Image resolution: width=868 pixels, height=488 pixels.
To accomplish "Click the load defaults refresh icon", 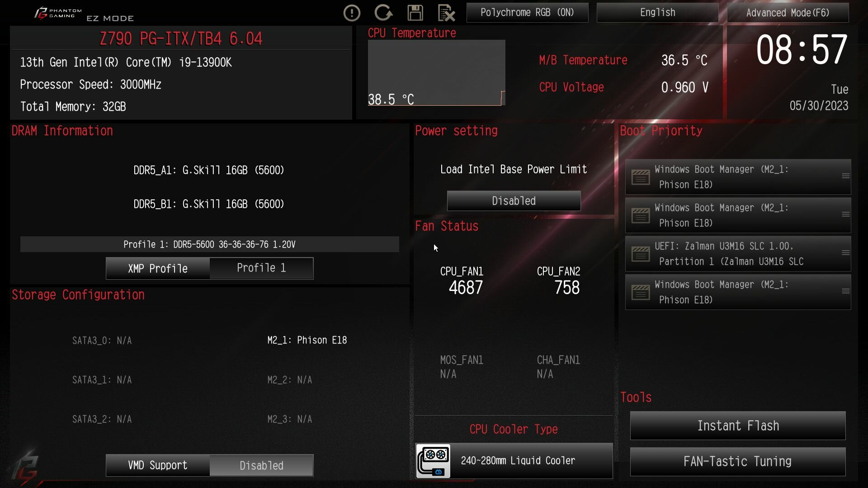I will tap(383, 13).
